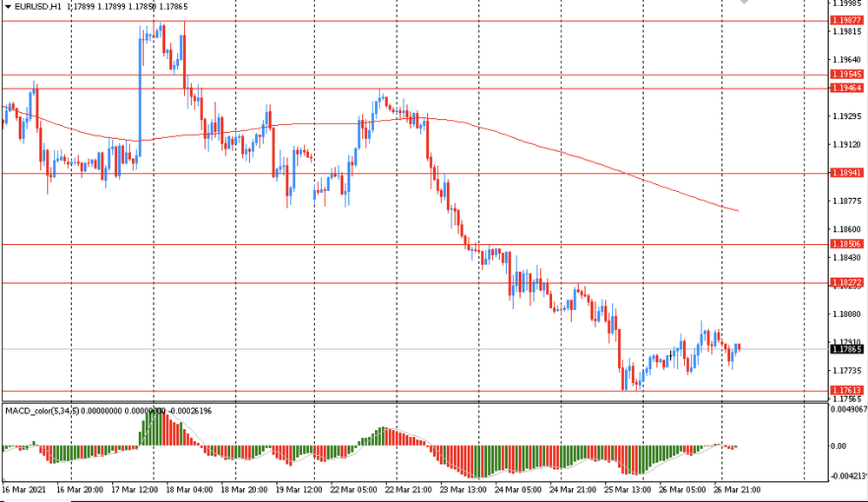
Task: Click the 1.19815 price scale value
Action: (847, 31)
